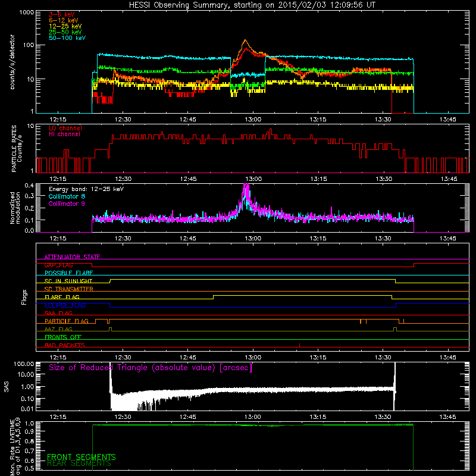Click the Collimator 8 legend label
Image resolution: width=476 pixels, height=476 pixels.
pos(67,196)
